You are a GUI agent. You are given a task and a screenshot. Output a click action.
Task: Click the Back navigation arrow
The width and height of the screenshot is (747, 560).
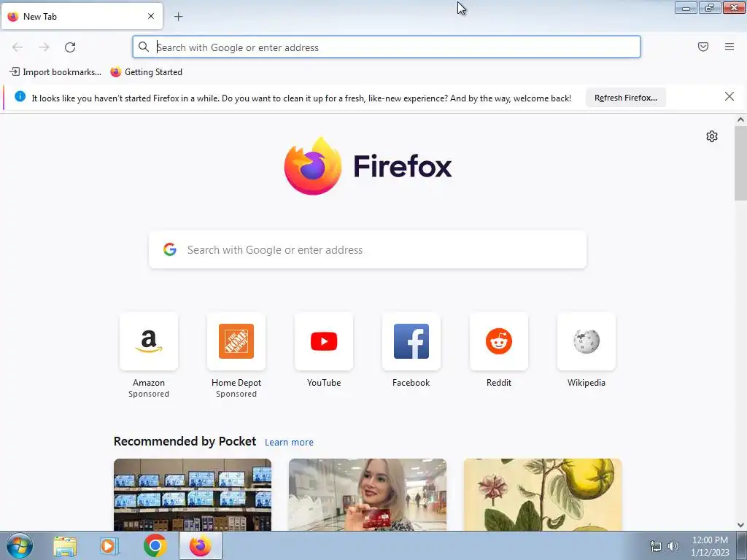click(18, 47)
